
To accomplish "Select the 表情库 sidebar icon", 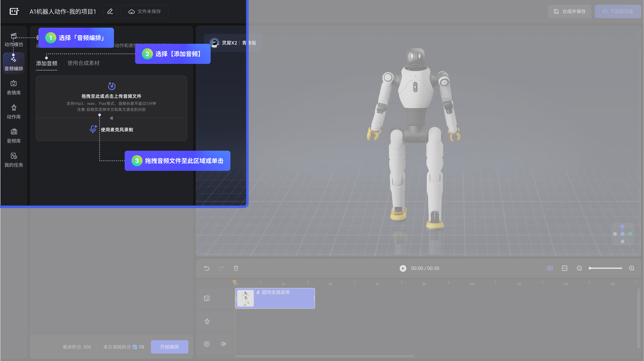I will coord(14,87).
